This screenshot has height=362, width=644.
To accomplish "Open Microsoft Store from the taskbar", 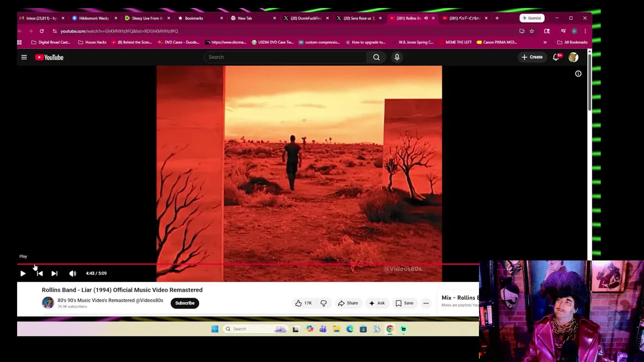I will click(363, 329).
